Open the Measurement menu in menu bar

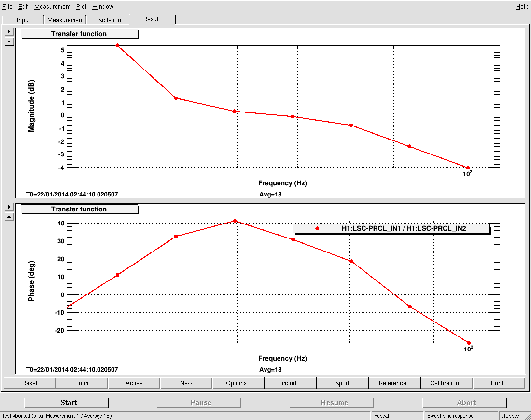[x=53, y=6]
